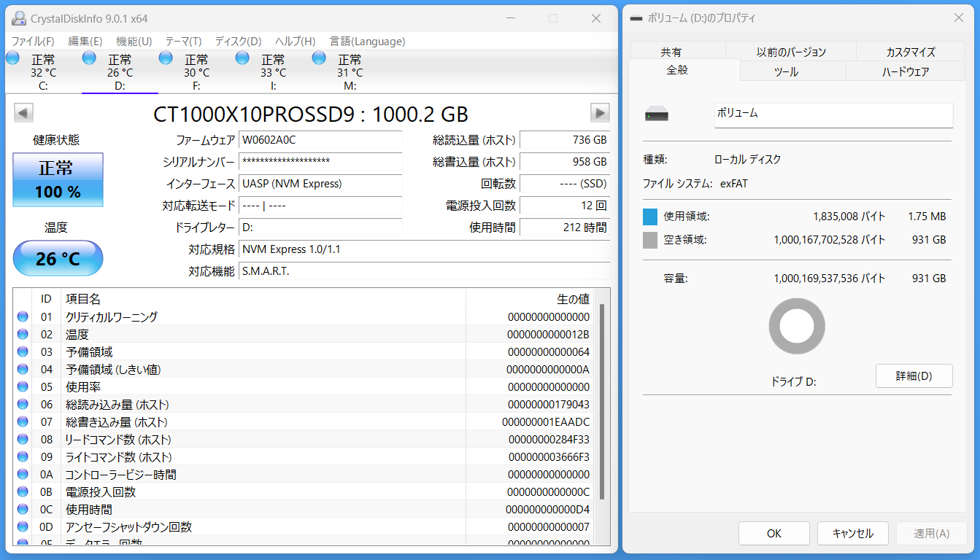
Task: Go to previous disk with left arrow
Action: pos(23,112)
